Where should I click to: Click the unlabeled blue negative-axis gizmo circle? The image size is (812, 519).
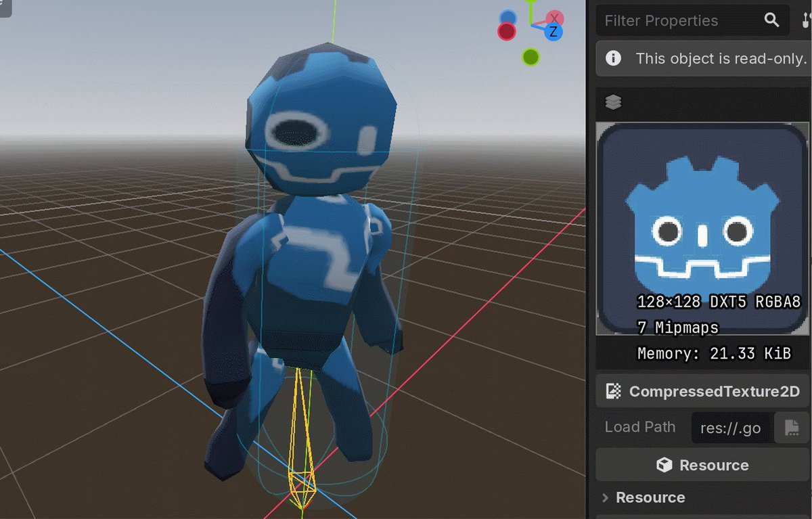508,17
